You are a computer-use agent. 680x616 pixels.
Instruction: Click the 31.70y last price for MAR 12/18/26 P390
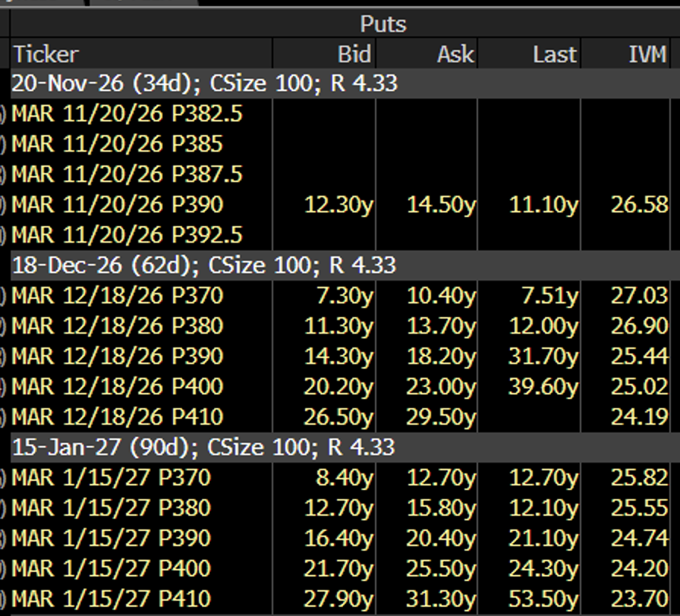[543, 357]
